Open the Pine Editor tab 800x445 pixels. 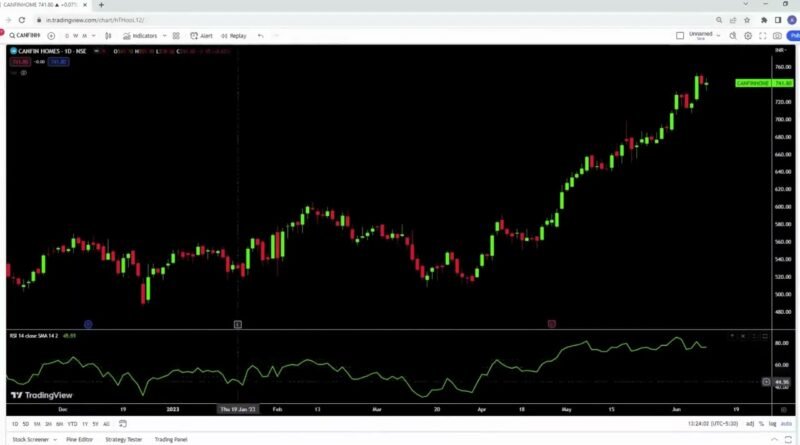(x=79, y=439)
